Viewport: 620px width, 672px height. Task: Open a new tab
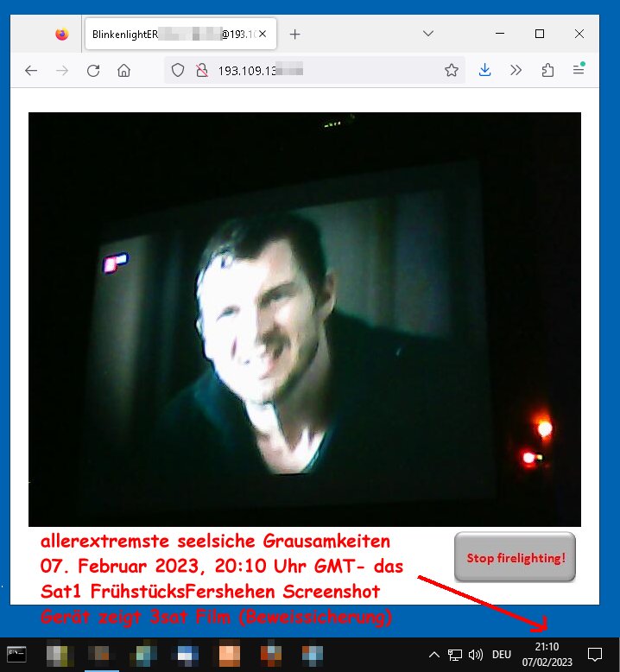coord(294,35)
